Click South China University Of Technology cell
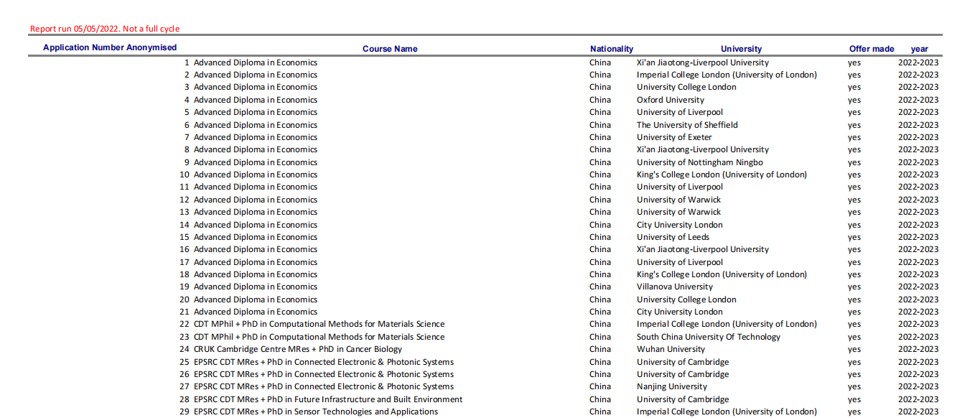The image size is (980, 418). click(x=709, y=337)
